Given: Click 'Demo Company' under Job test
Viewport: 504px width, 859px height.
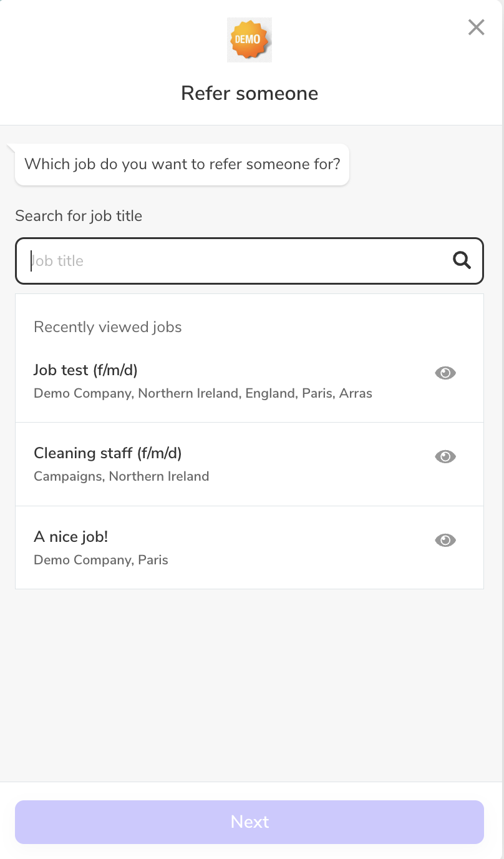Looking at the screenshot, I should (x=82, y=393).
